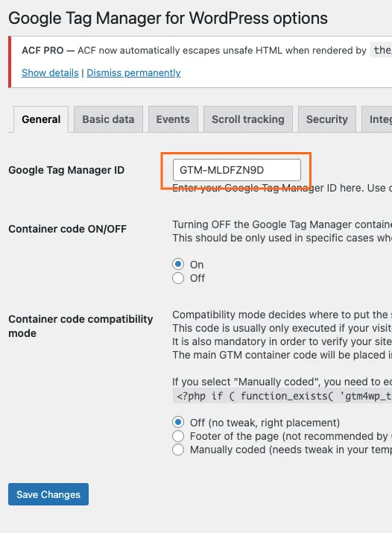Click the php function_exists code snippet

click(x=282, y=396)
